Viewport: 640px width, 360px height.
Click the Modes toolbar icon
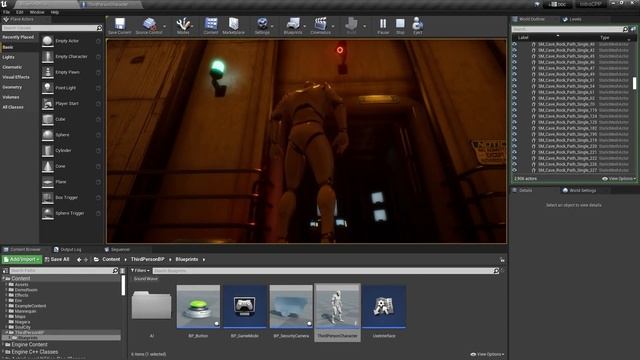tap(183, 24)
